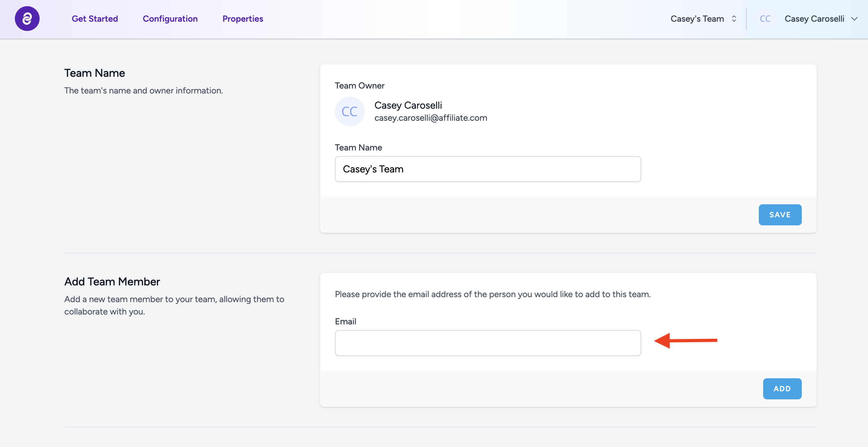Click the casey.caroselli@affiliate.com email text
This screenshot has height=447, width=868.
pos(431,118)
